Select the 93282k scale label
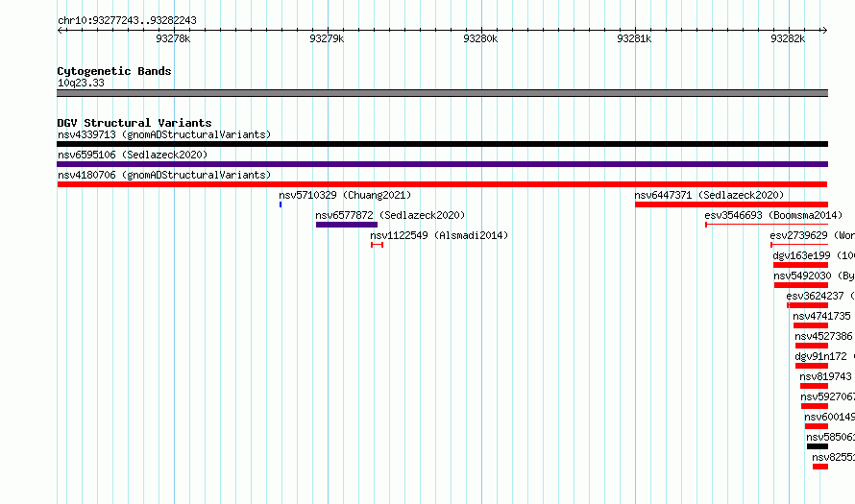 (x=788, y=38)
